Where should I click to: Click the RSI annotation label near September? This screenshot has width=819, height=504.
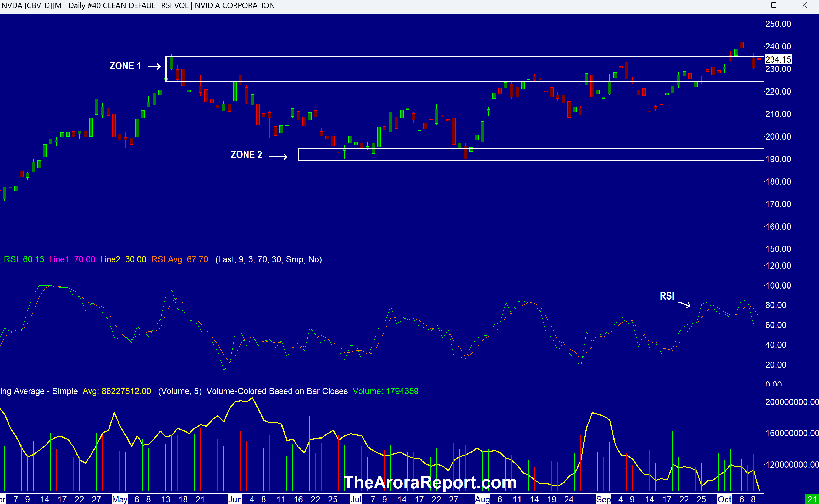pos(667,296)
